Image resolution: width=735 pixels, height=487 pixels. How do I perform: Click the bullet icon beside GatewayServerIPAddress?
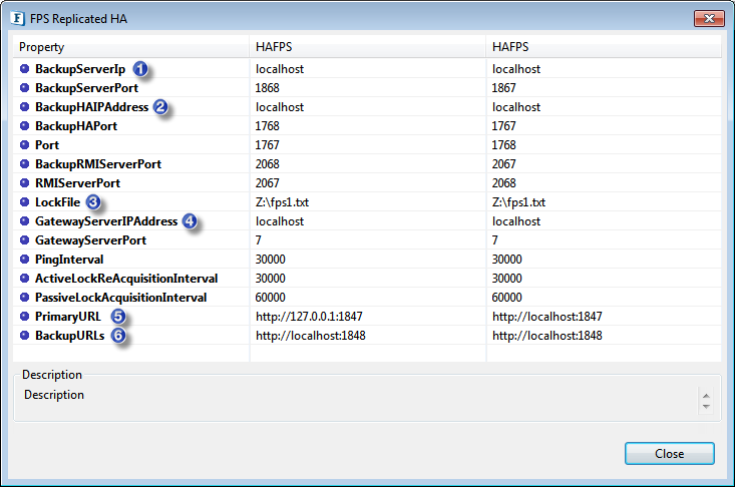[x=24, y=221]
